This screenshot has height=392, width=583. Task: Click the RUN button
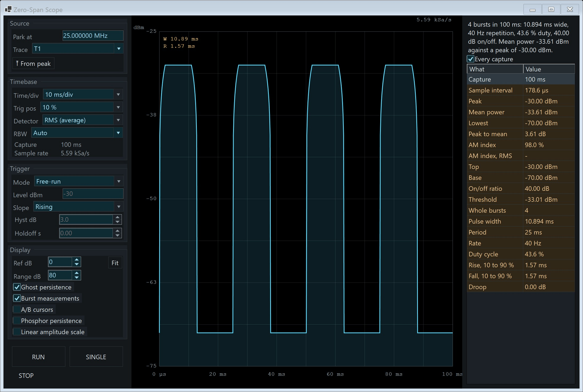[x=38, y=357]
